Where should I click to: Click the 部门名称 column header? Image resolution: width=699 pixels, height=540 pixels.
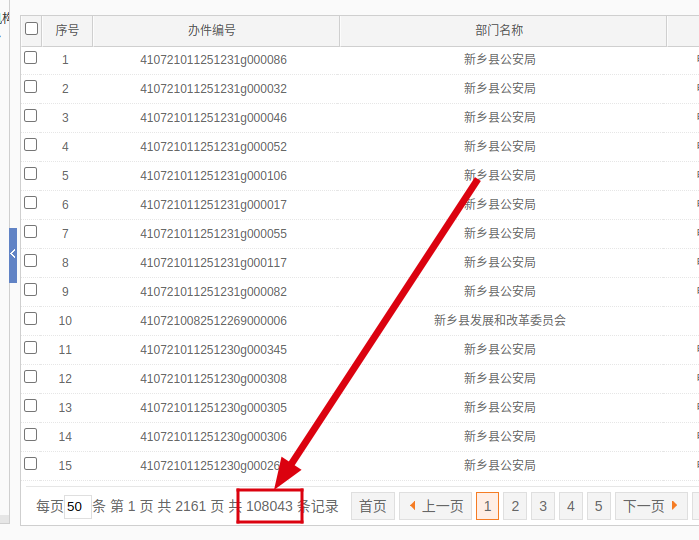(500, 31)
